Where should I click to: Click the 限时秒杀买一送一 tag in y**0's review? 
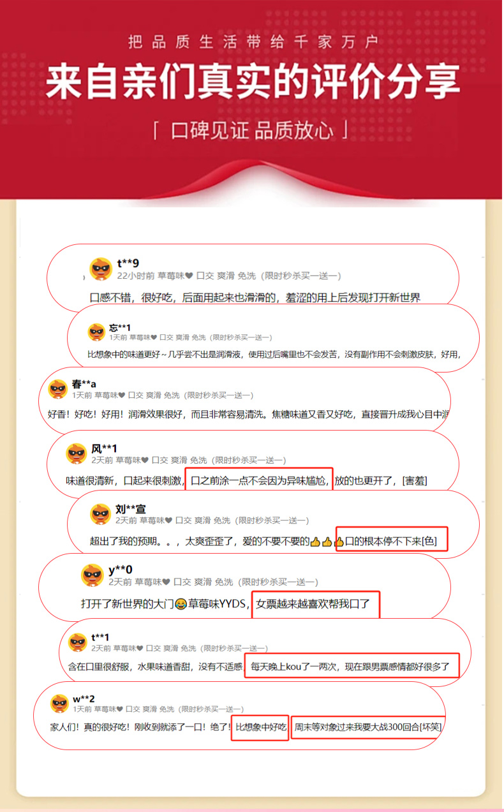point(278,582)
